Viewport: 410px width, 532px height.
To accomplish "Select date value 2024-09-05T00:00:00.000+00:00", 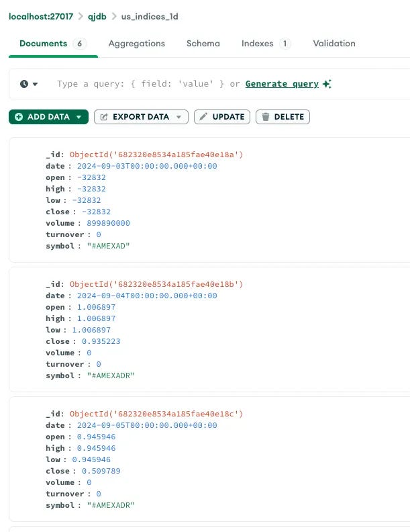I will (147, 425).
